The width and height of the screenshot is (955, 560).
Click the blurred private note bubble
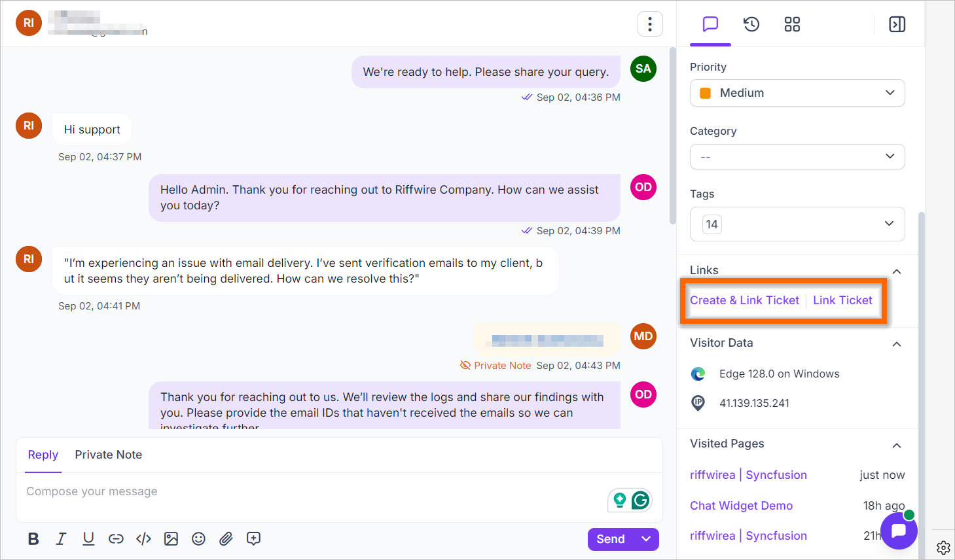pos(547,340)
